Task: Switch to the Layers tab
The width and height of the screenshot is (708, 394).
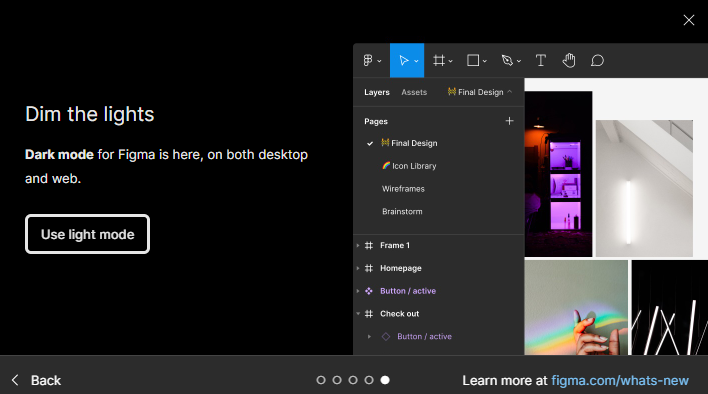Action: tap(377, 92)
